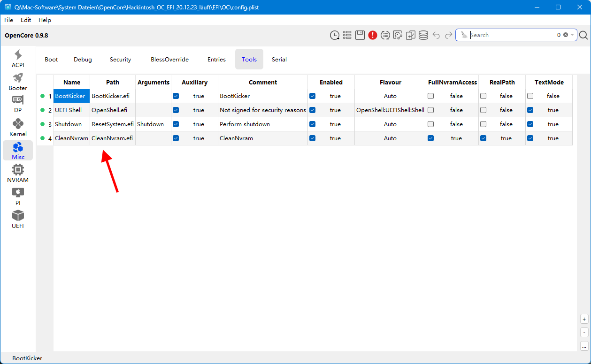Open the UEFI cube icon section
Screen dimensions: 591x364
tap(18, 219)
